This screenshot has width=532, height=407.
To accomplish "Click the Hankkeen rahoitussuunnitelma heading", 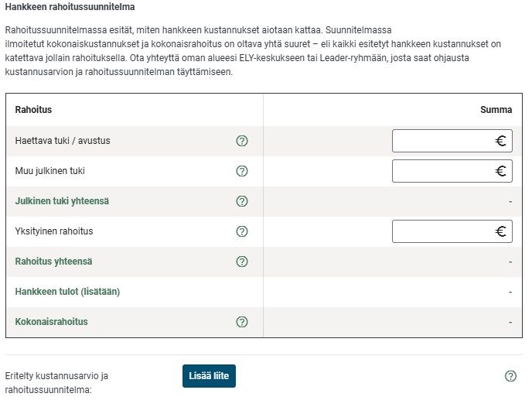I will [x=70, y=8].
